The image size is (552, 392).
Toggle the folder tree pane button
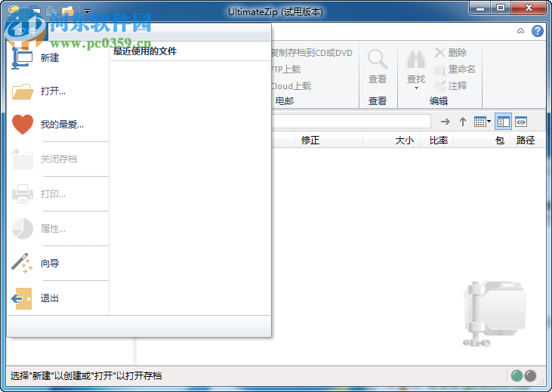pyautogui.click(x=503, y=122)
